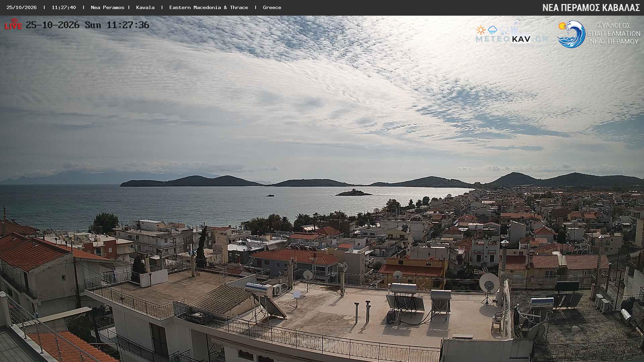
Task: Click the red LIVE indicator icon
Action: tap(13, 24)
